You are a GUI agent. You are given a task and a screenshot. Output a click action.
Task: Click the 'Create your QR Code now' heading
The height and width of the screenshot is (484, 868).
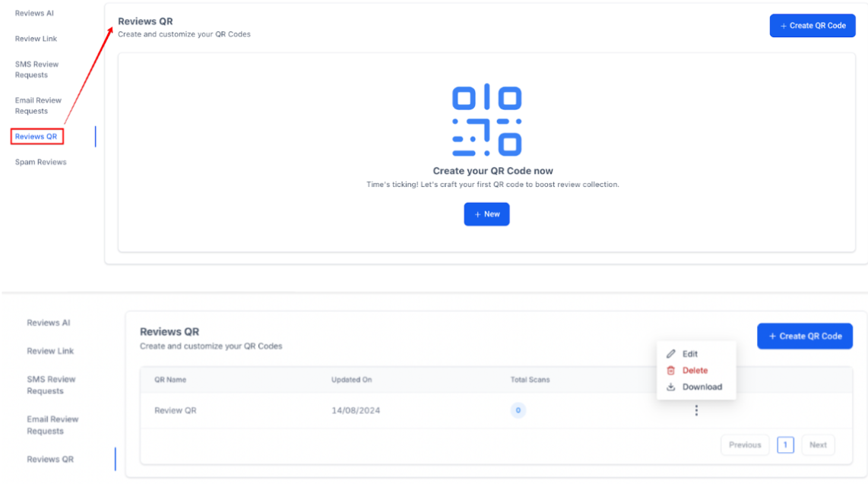[x=493, y=171]
